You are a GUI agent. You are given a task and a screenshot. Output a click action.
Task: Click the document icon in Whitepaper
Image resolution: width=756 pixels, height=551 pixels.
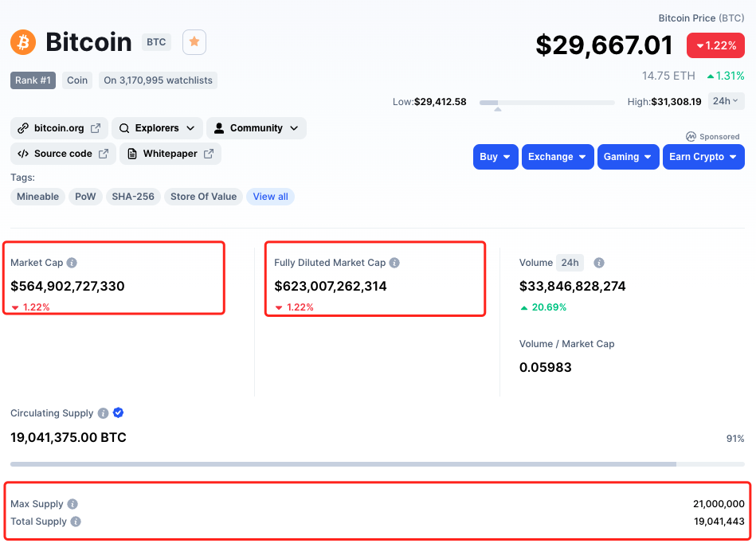(131, 154)
